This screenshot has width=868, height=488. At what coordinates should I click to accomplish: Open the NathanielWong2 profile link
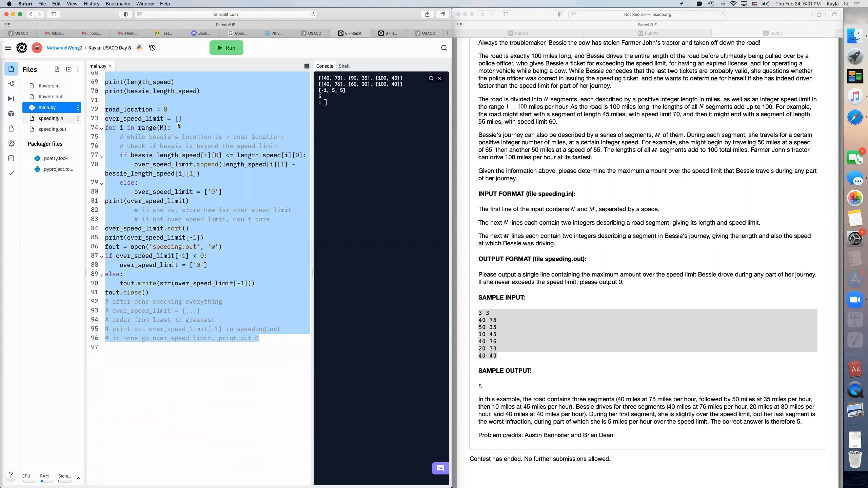[64, 48]
